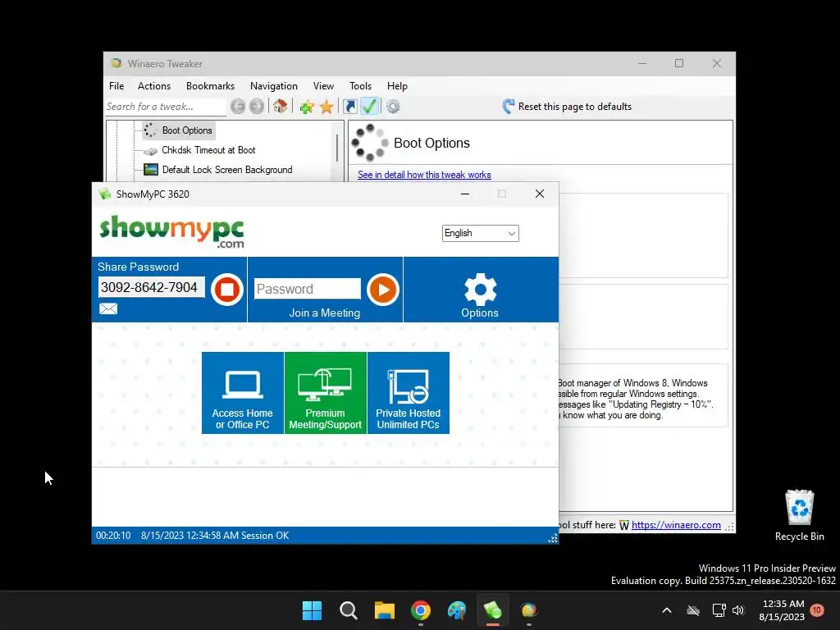Stop sharing with the red stop button
Viewport: 840px width, 630px height.
pos(227,290)
